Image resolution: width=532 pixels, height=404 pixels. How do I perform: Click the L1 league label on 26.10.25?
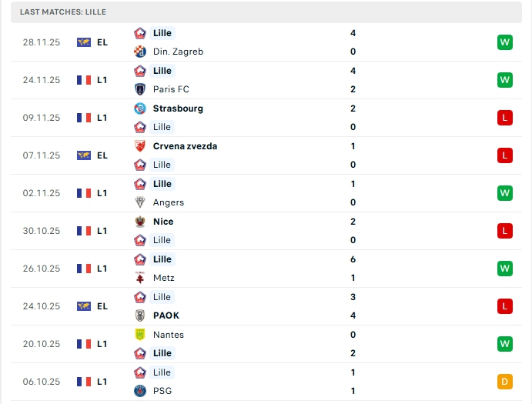pyautogui.click(x=102, y=269)
